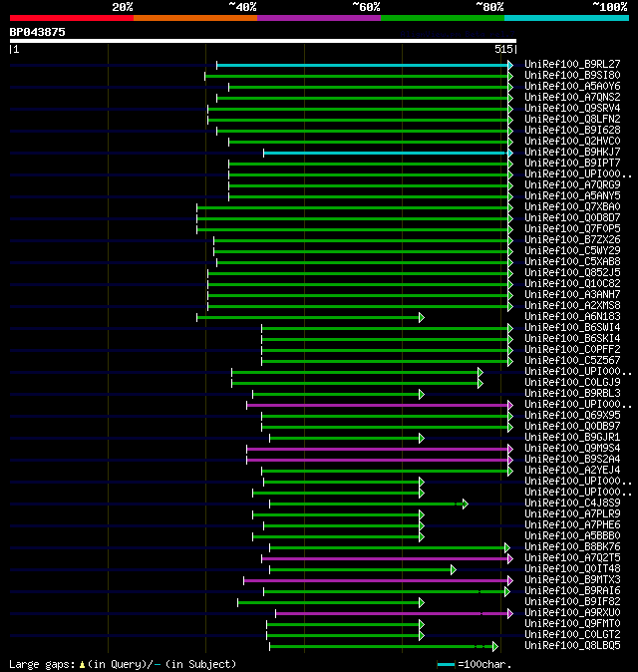Click the UniRef100_Q69X95 label

pos(572,416)
